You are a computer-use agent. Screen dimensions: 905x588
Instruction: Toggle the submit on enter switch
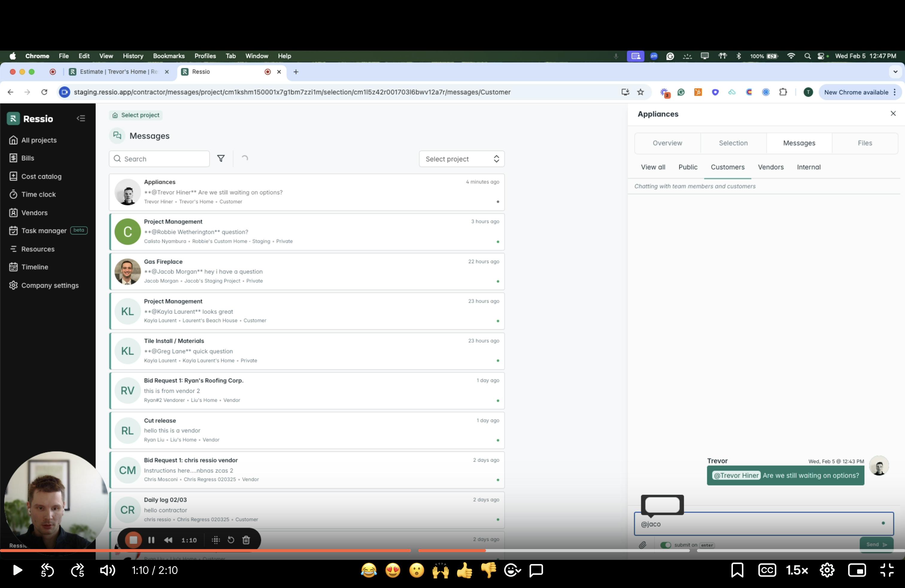[x=666, y=545]
